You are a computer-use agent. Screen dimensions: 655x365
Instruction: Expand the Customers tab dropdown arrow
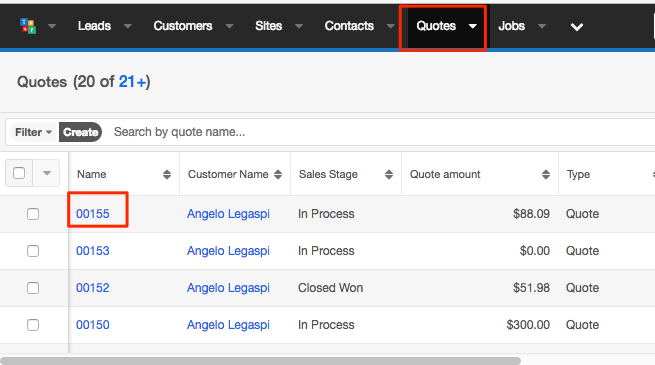(x=229, y=26)
